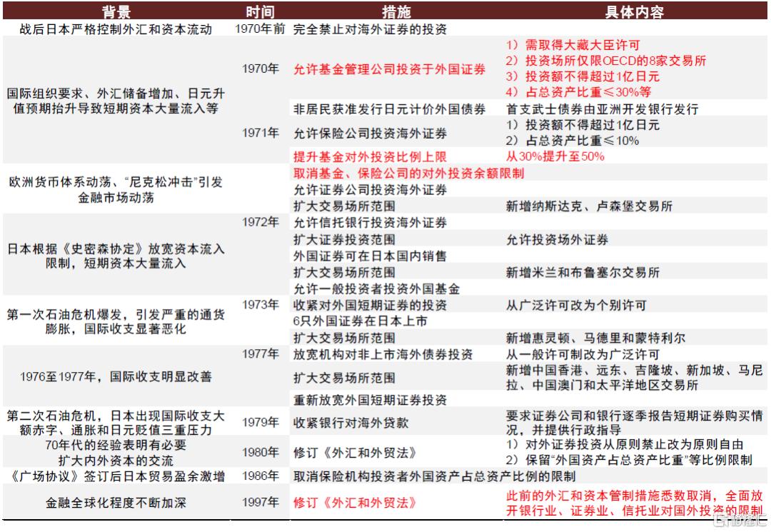Select the cell 允许保险公司投资海外证券
771x532 pixels.
click(x=370, y=134)
